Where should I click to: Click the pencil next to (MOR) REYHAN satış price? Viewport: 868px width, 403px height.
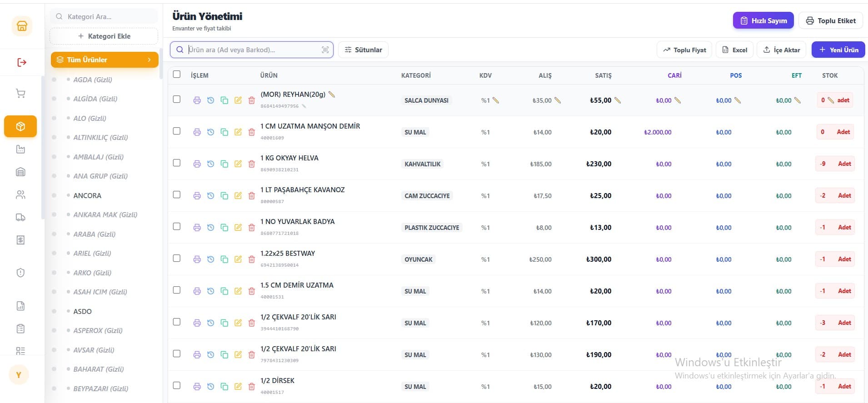pyautogui.click(x=618, y=100)
